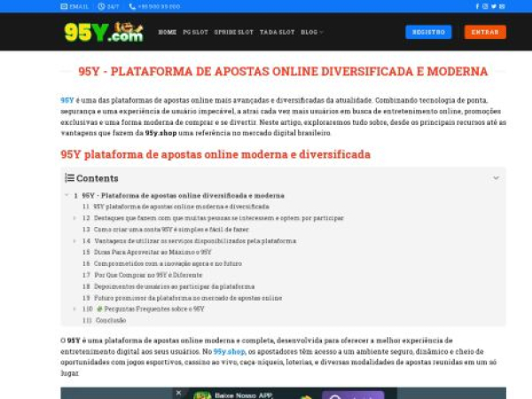Collapse the Contents box with its chevron
The width and height of the screenshot is (532, 399).
(496, 178)
